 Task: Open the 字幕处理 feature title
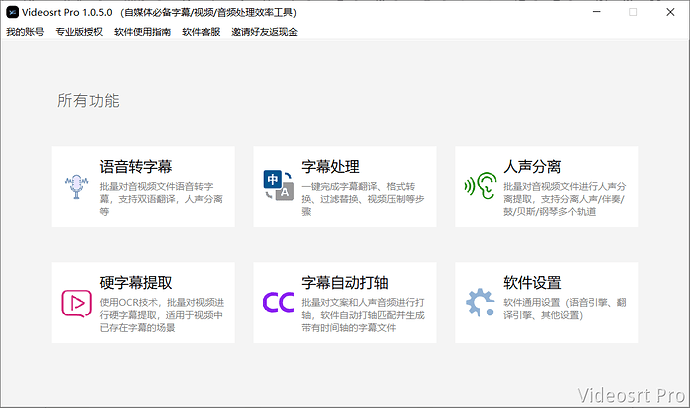click(330, 166)
